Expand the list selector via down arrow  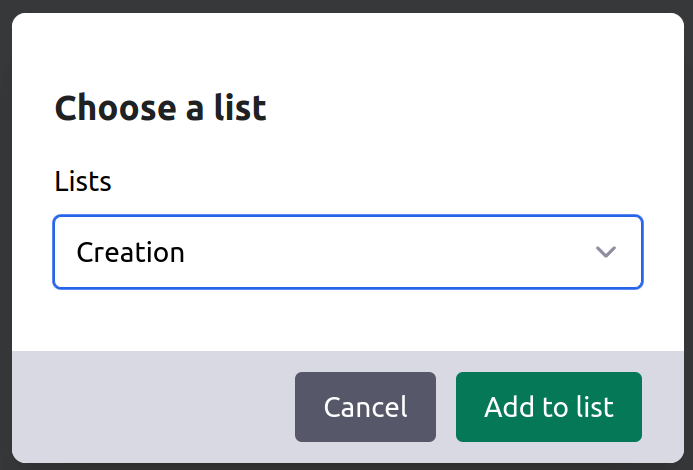(605, 252)
